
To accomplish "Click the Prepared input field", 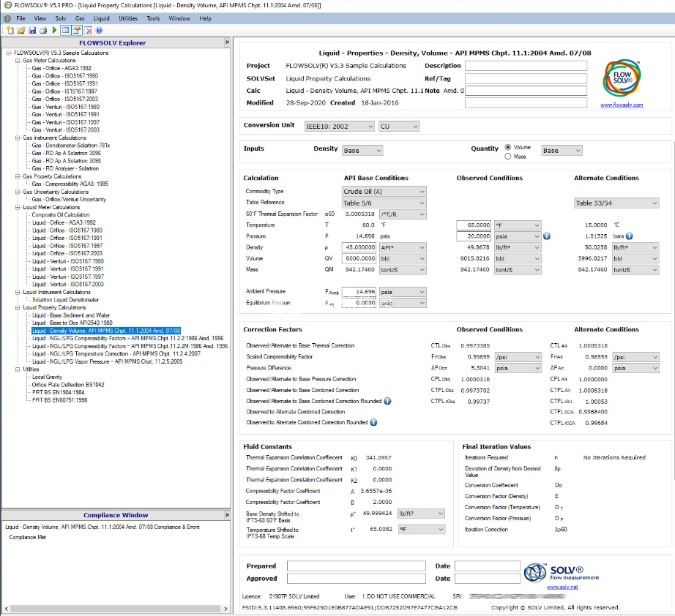I will (x=357, y=566).
